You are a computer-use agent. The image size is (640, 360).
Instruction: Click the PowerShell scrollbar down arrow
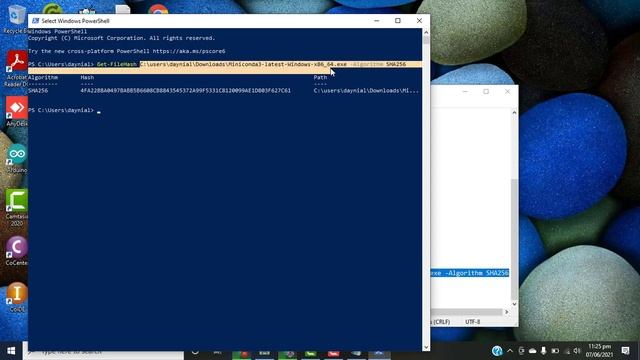click(426, 347)
